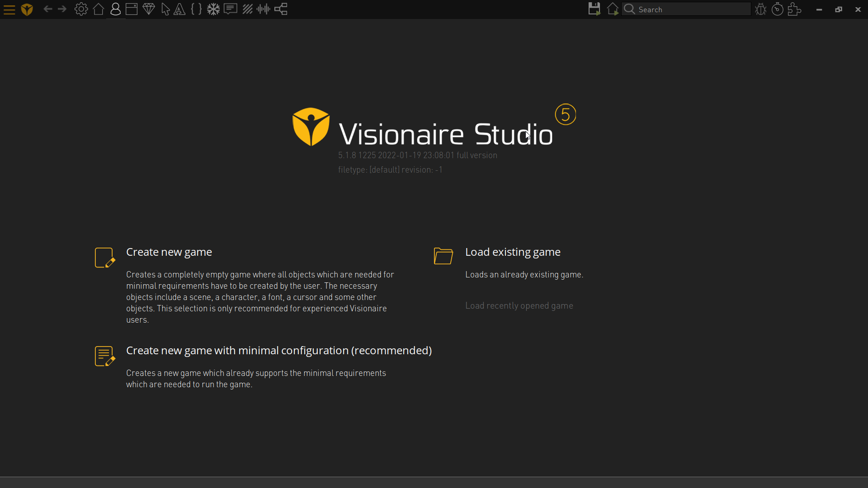Click the Visionaire Studio logo emblem on splash
Screen dimensions: 868x488
(x=311, y=127)
